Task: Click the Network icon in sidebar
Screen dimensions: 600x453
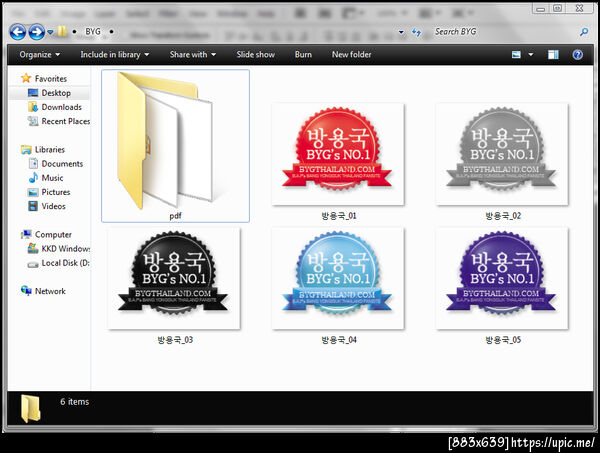Action: coord(26,291)
